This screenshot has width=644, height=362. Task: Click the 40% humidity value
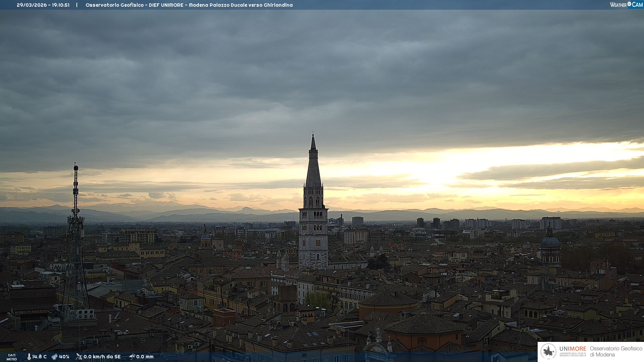click(64, 357)
